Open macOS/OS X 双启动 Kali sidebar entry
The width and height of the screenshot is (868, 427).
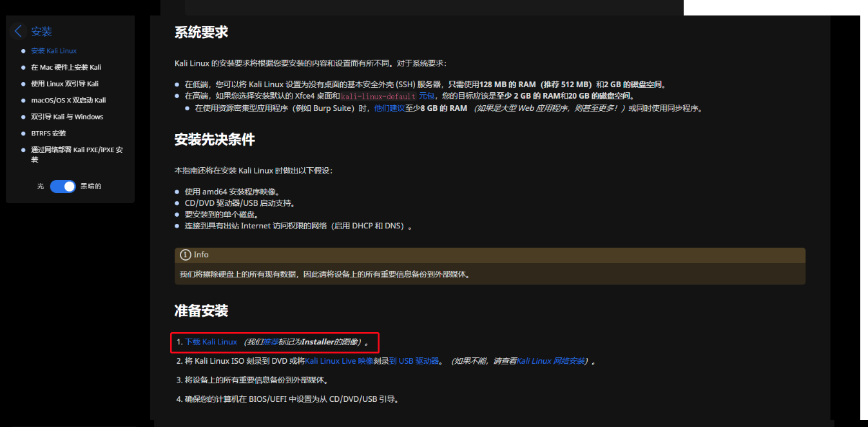tap(68, 100)
